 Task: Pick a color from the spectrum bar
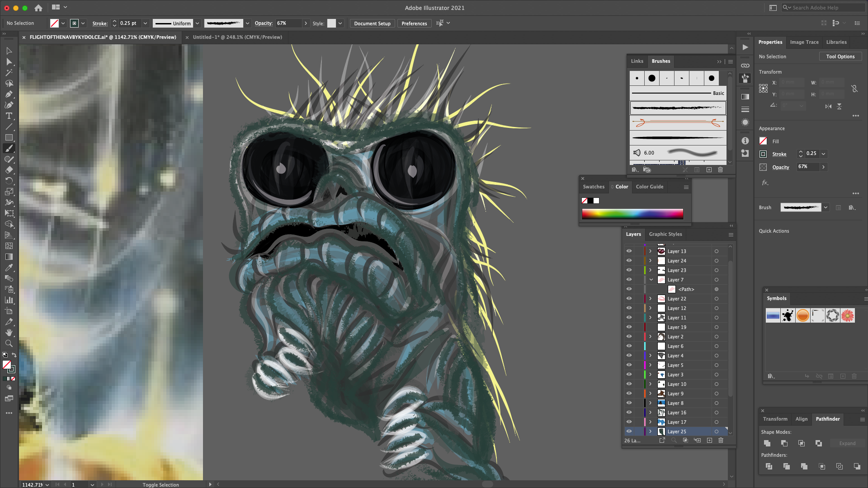(632, 214)
